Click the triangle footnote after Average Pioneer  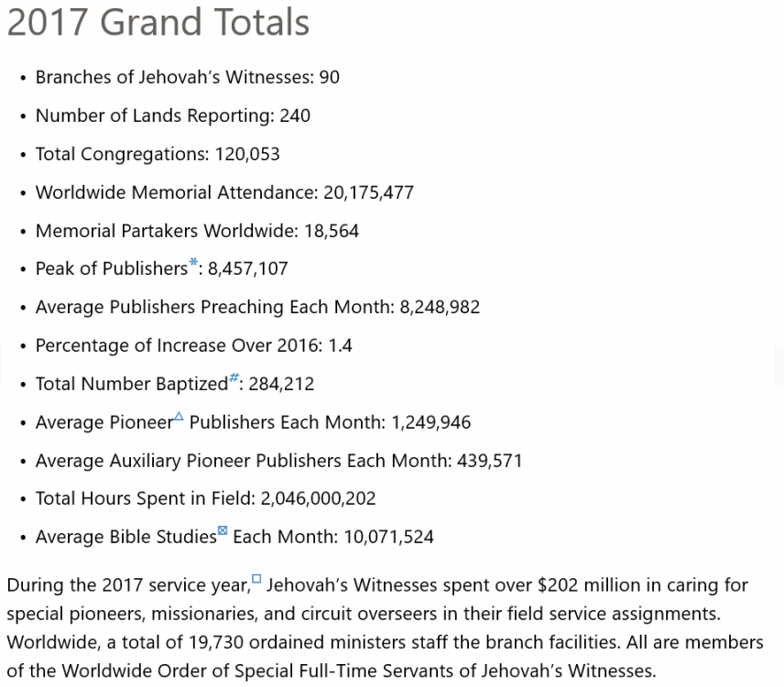(179, 418)
